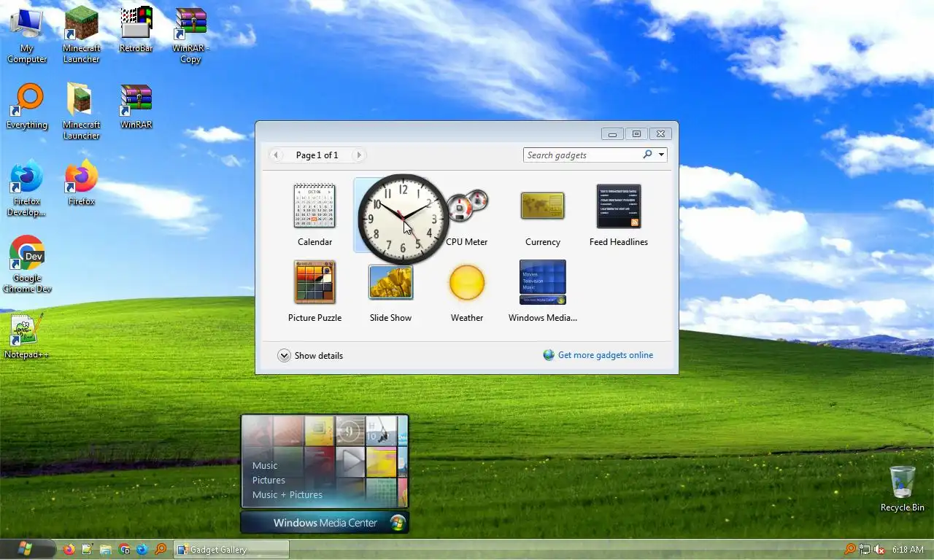Click Gadget Gallery taskbar button
The image size is (934, 560).
point(231,549)
